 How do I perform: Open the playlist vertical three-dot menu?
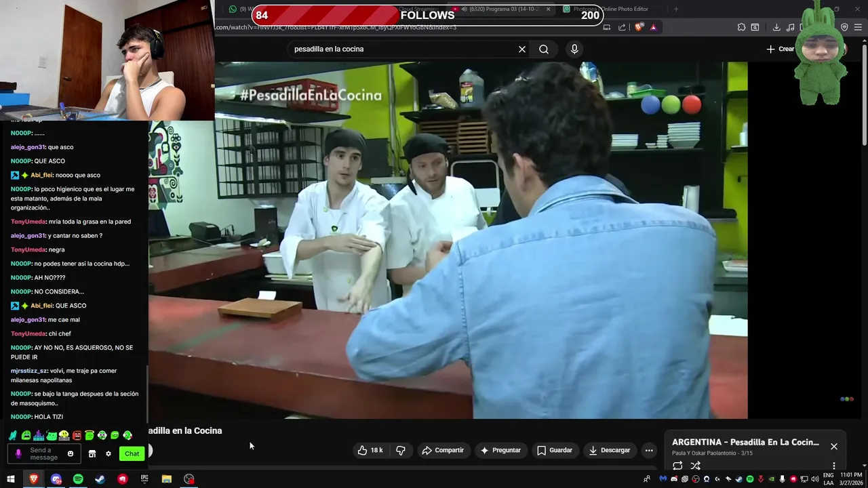[834, 466]
